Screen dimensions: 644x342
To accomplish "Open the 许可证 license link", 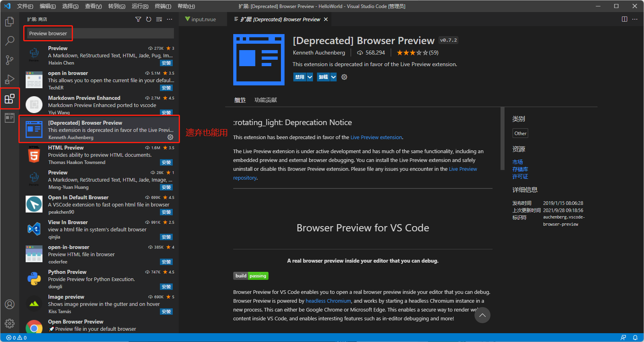I will [x=520, y=176].
